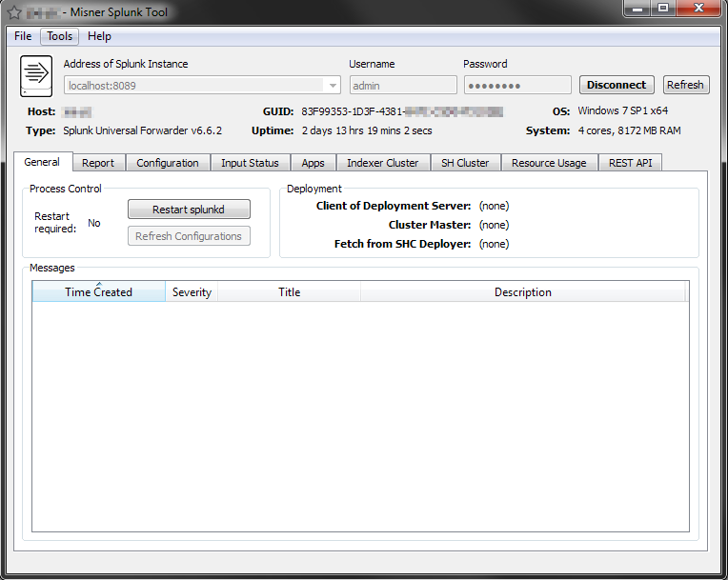
Task: Sort messages by Description column header
Action: click(523, 291)
